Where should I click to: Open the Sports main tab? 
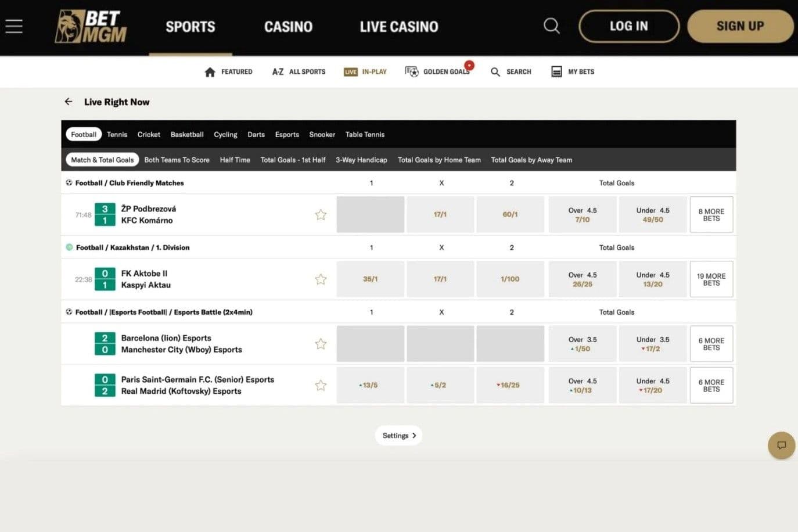pos(190,27)
